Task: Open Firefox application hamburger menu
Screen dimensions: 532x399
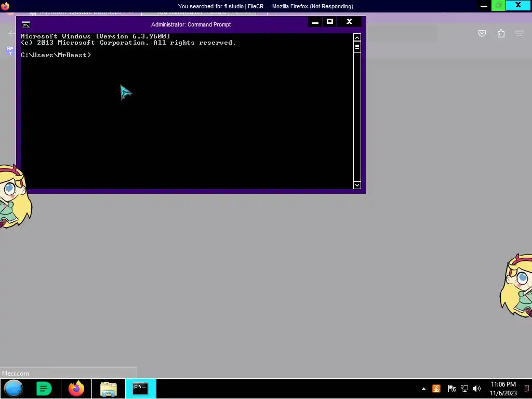Action: 520,33
